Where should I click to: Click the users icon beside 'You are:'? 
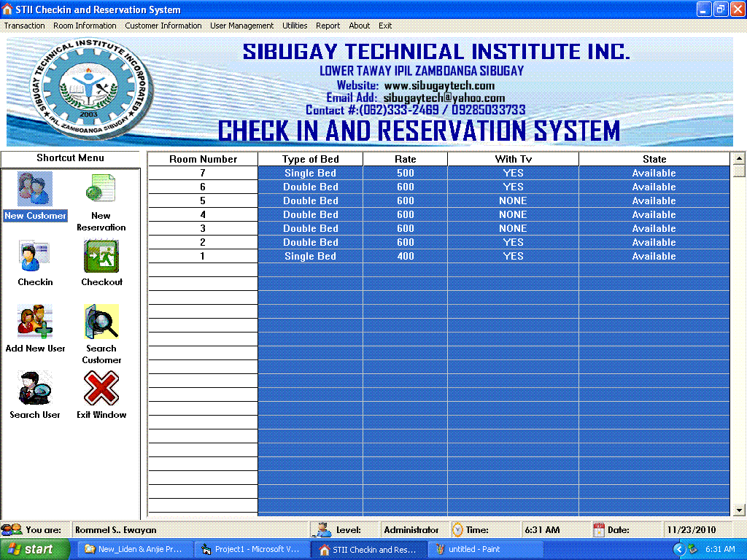click(x=12, y=529)
